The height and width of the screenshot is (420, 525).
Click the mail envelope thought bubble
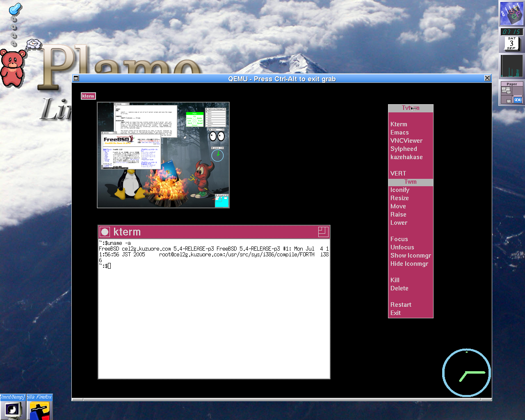34,43
